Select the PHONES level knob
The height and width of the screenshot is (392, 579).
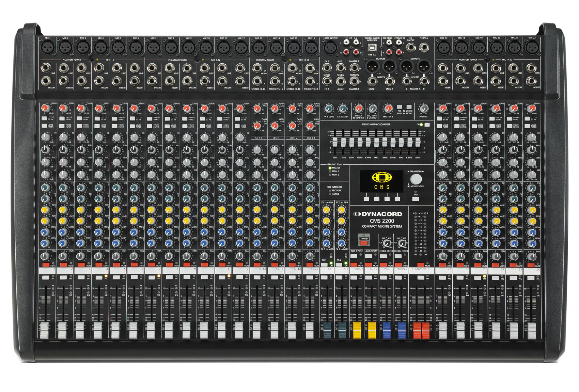(423, 109)
